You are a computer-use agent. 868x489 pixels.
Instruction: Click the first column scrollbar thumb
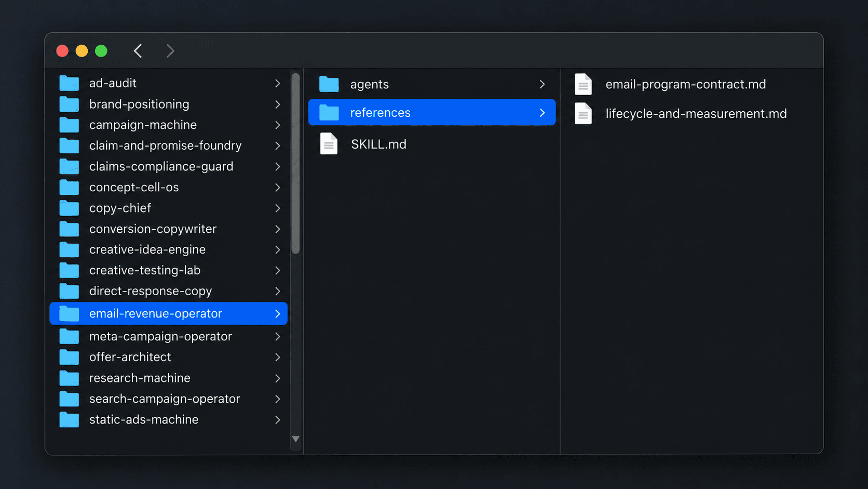296,164
